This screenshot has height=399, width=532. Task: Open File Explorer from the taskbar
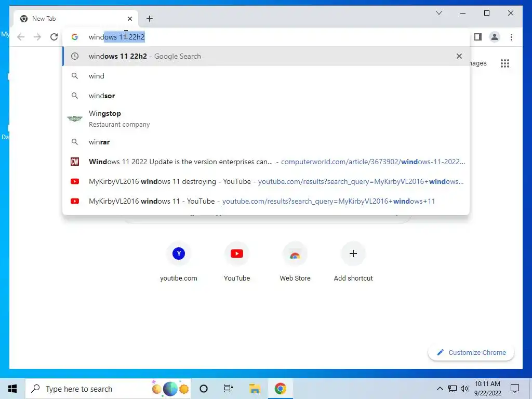[x=255, y=389]
